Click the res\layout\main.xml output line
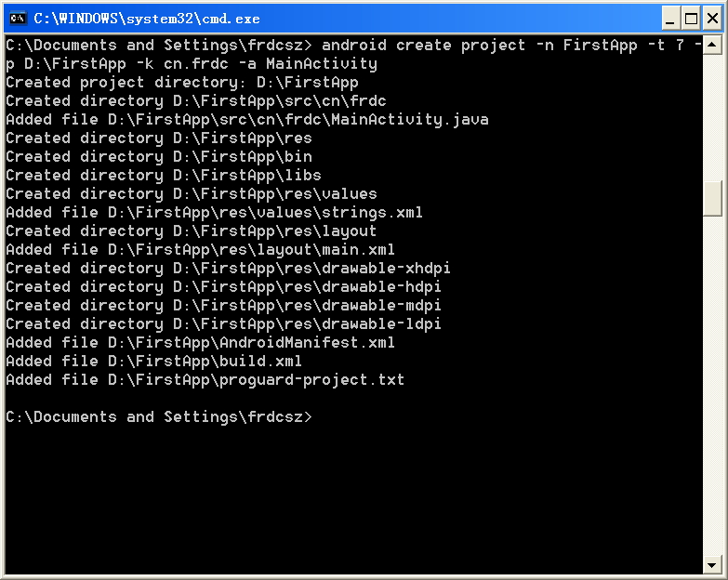The height and width of the screenshot is (580, 728). [200, 250]
